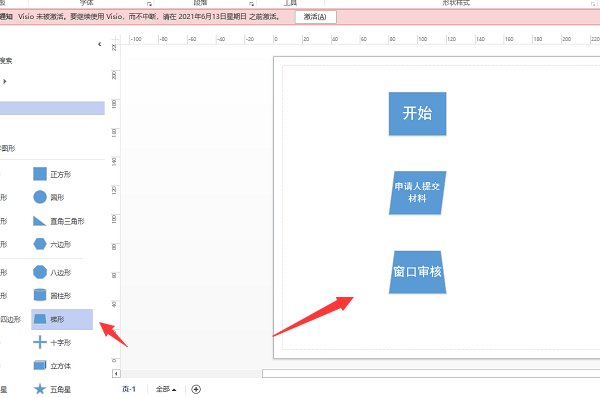Select the 圆柱形 cylinder shape
The image size is (600, 398).
point(52,295)
